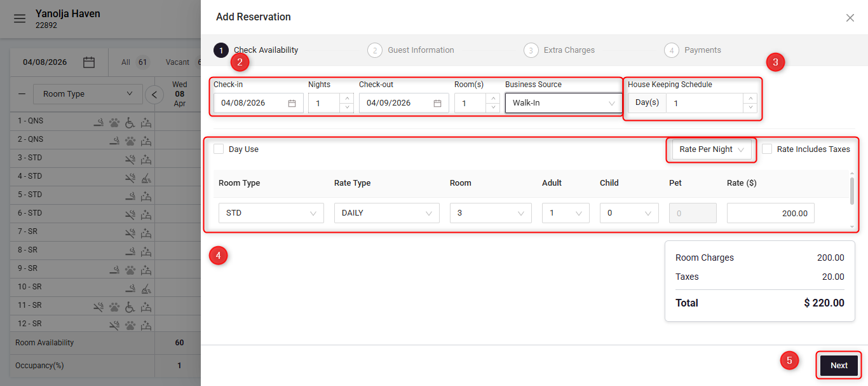Open the Child count dropdown

629,213
